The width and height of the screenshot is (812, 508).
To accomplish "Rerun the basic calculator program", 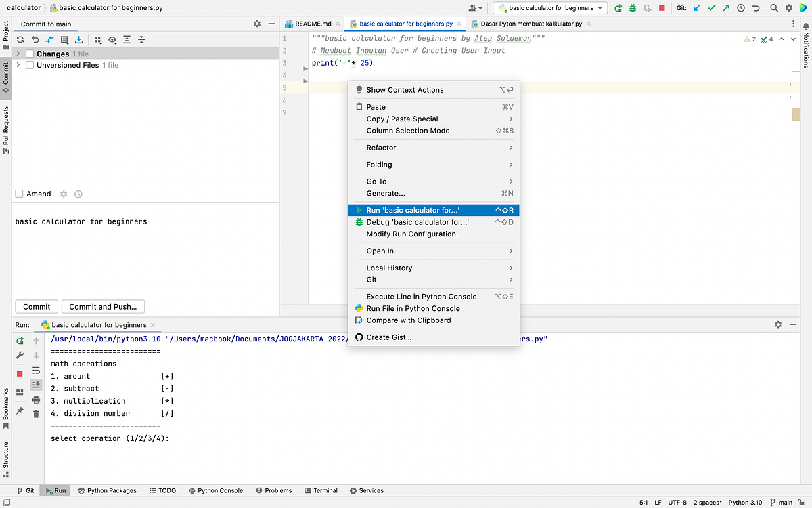I will coord(19,340).
